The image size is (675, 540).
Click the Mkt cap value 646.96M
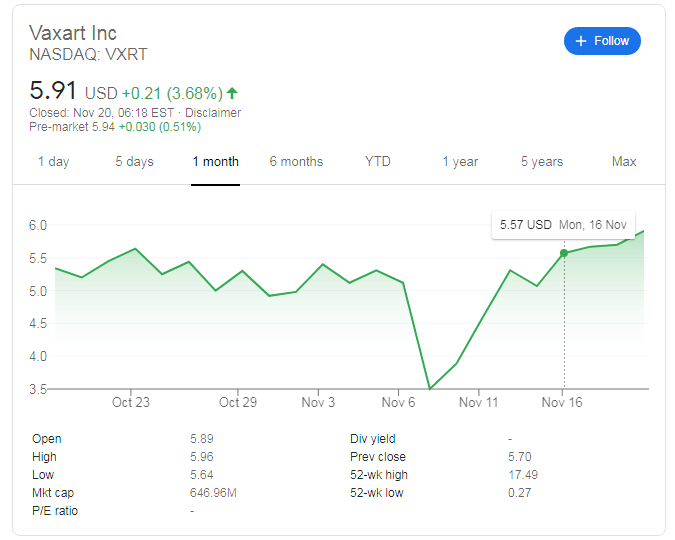pyautogui.click(x=212, y=493)
